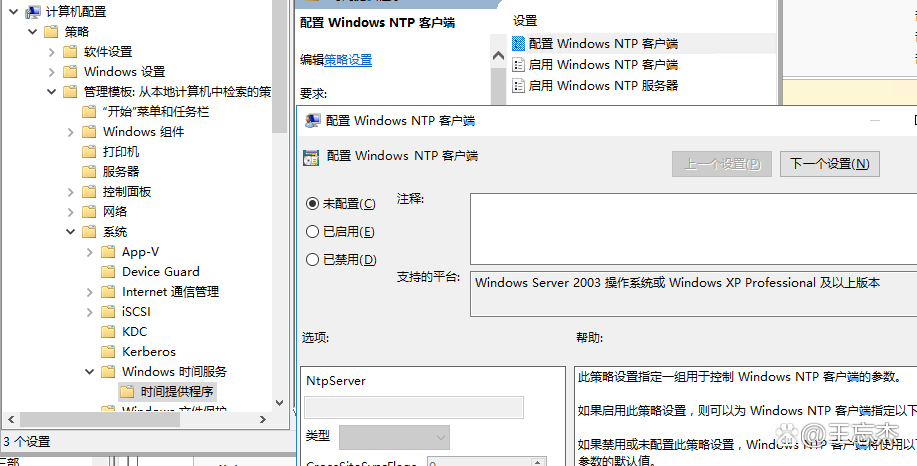
Task: Expand the 软件设置 tree node
Action: point(51,52)
